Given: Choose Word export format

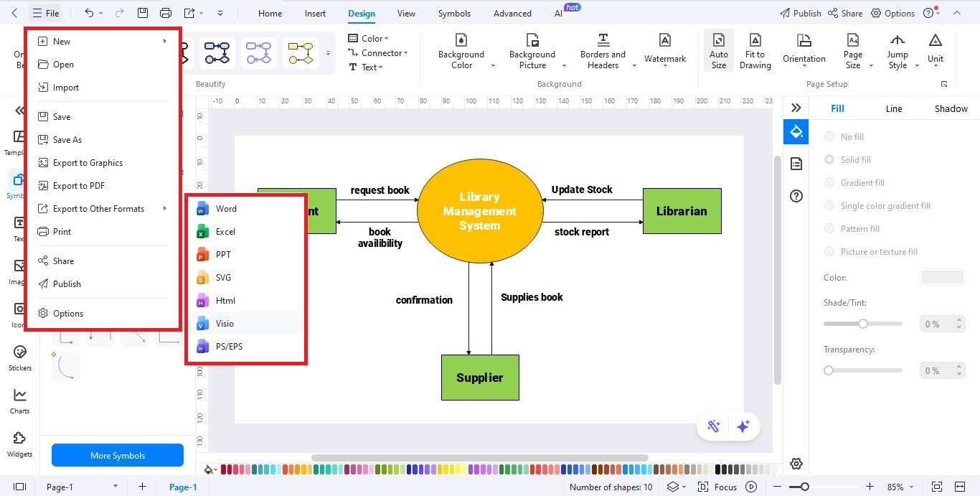Looking at the screenshot, I should pyautogui.click(x=246, y=208).
